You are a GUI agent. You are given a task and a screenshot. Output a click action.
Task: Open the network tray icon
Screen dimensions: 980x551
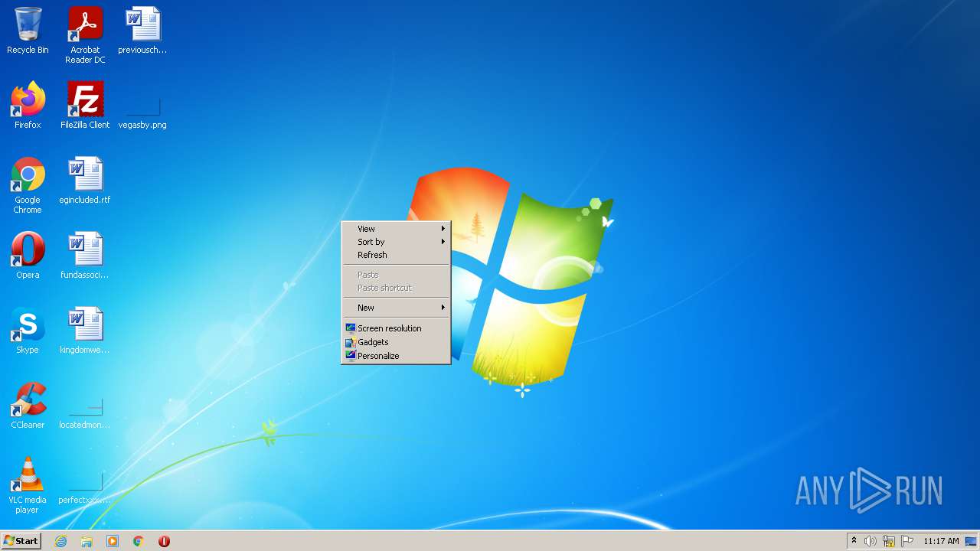tap(889, 541)
